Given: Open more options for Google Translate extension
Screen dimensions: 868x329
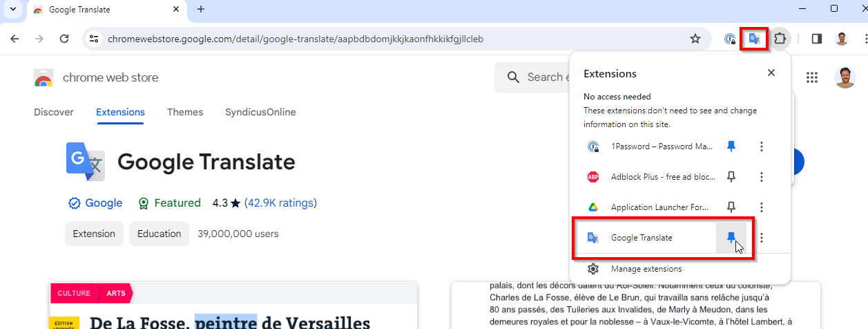Looking at the screenshot, I should pyautogui.click(x=761, y=238).
